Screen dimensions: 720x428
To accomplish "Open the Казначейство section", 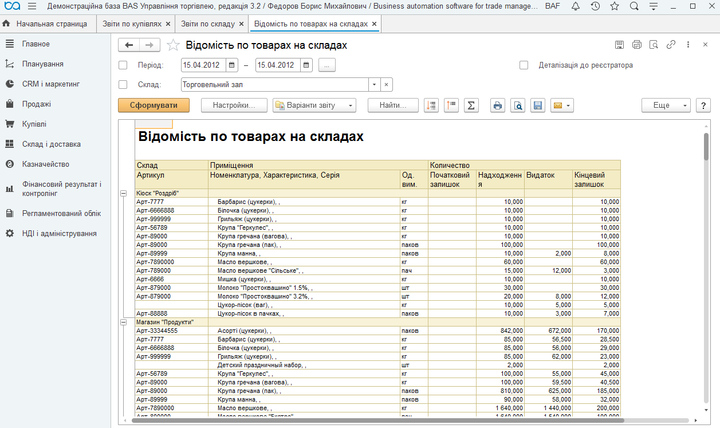I will [46, 164].
